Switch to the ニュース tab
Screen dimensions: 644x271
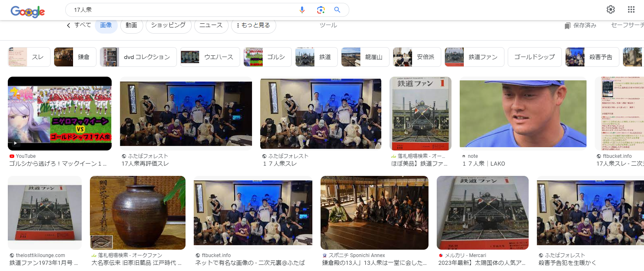(x=211, y=25)
